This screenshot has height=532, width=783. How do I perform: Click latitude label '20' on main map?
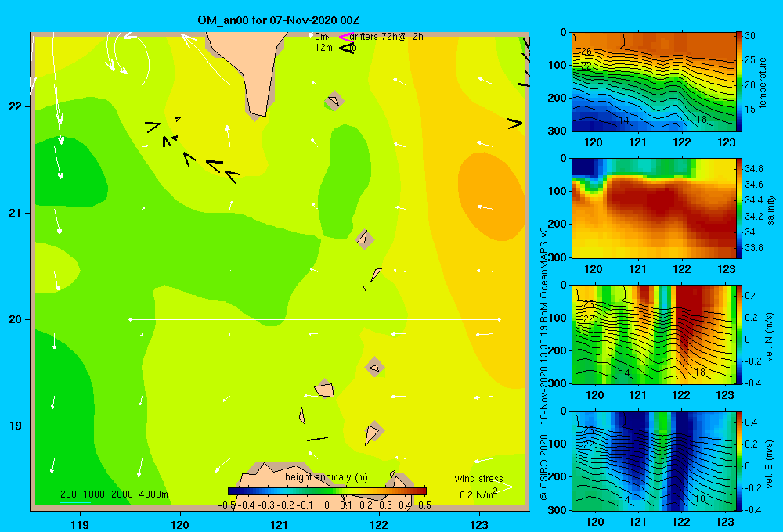click(x=16, y=319)
